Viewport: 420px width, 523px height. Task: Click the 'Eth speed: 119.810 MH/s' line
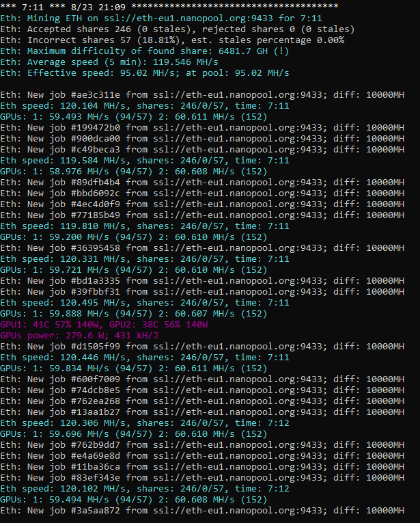point(145,226)
